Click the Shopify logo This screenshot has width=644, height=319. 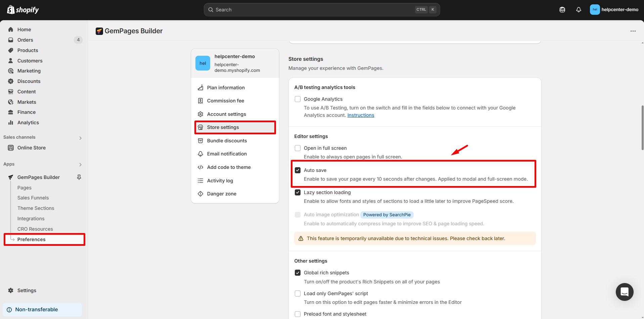(23, 10)
